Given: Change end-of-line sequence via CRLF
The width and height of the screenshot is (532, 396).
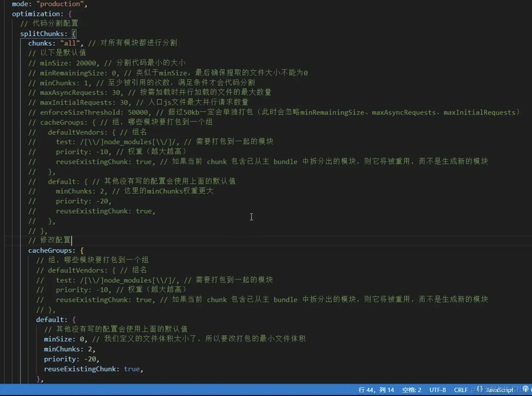Looking at the screenshot, I should click(461, 390).
